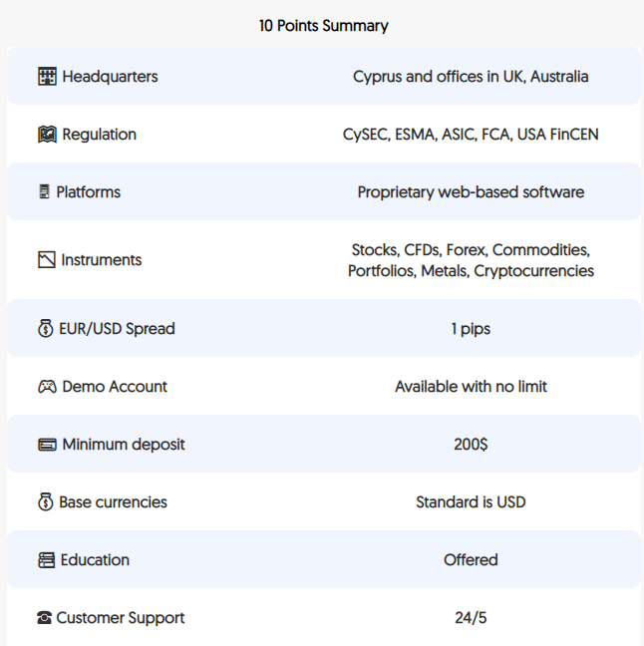Click the 24/5 customer support value
The height and width of the screenshot is (646, 644).
[471, 618]
